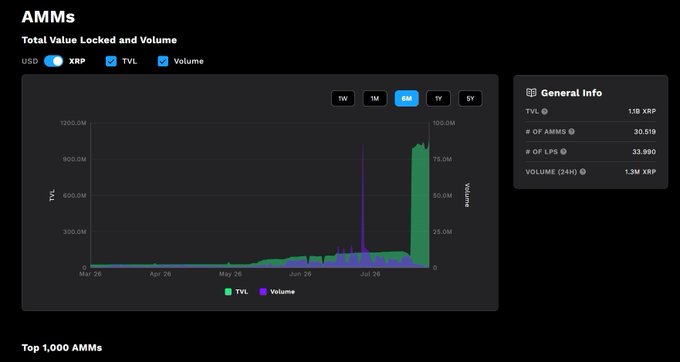Select the 6M time range
Screen dimensions: 680x362
406,98
